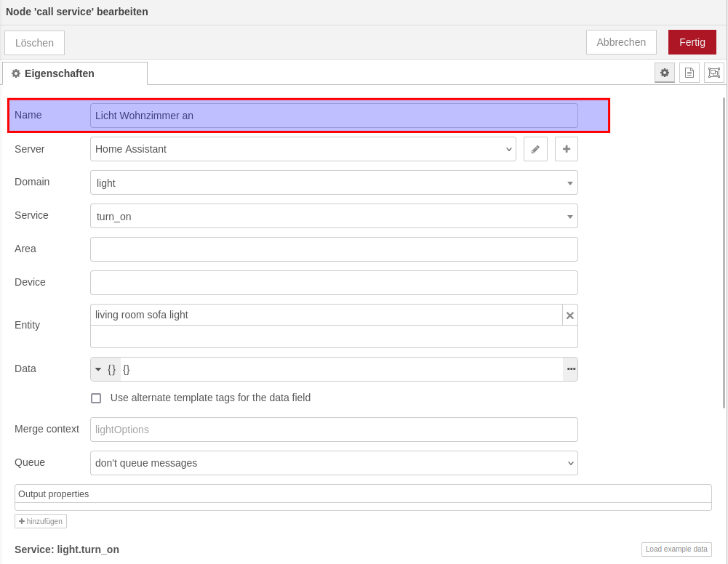
Task: Open node description document icon
Action: coord(689,73)
